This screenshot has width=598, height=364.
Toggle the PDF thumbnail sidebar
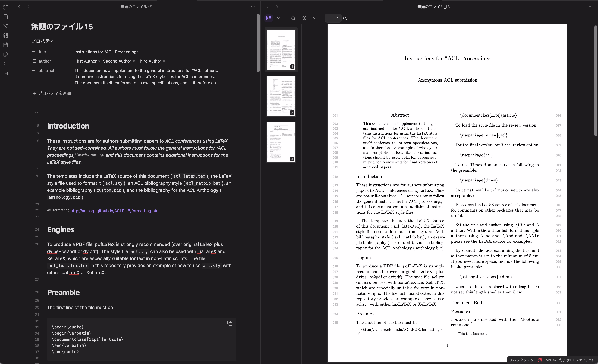point(268,18)
